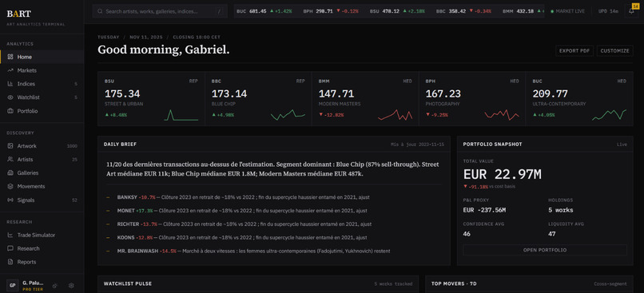Click the BART logo

tap(18, 14)
